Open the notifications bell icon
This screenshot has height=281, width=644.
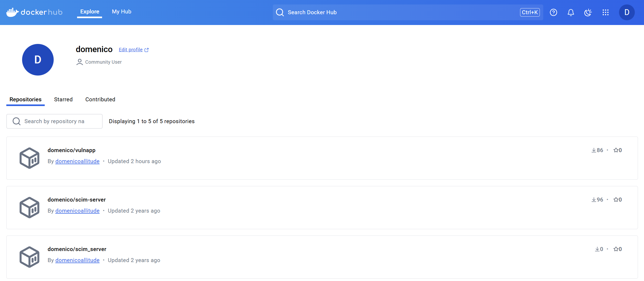(x=571, y=12)
